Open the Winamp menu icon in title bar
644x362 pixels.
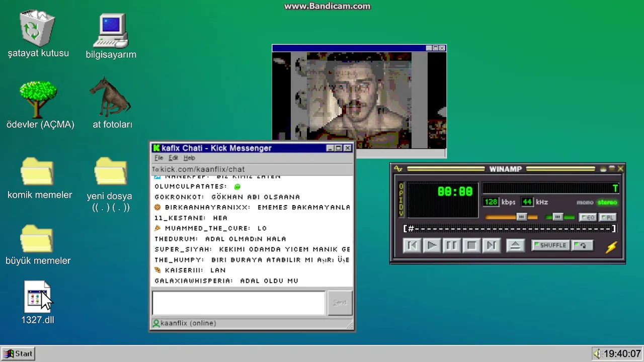[398, 169]
